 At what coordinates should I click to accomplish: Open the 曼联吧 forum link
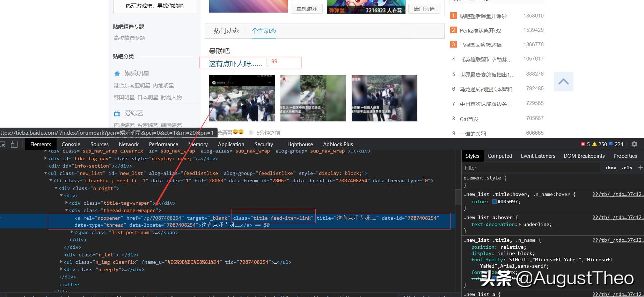219,51
